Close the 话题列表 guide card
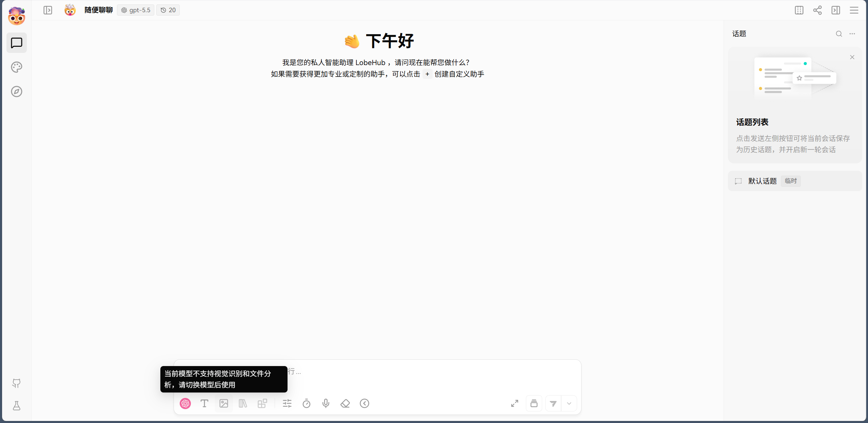This screenshot has width=868, height=423. [852, 57]
